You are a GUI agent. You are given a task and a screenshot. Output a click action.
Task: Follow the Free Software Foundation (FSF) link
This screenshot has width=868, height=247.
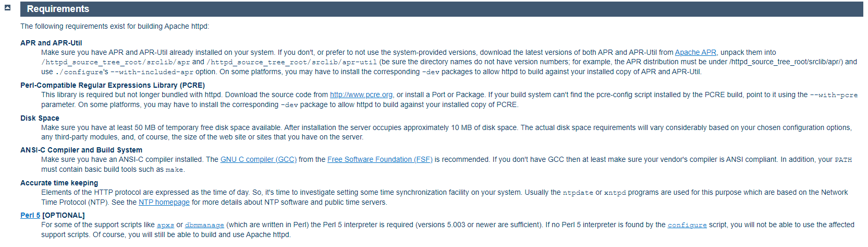[x=380, y=159]
